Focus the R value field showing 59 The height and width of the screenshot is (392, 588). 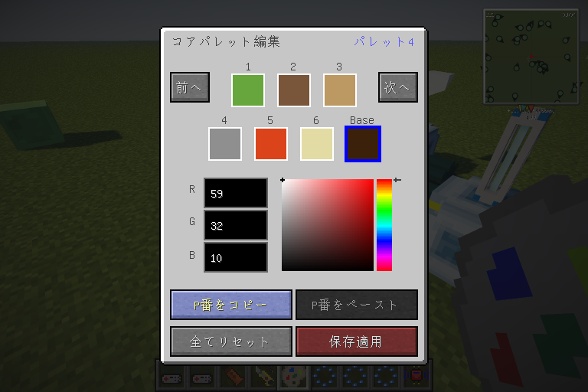click(236, 193)
